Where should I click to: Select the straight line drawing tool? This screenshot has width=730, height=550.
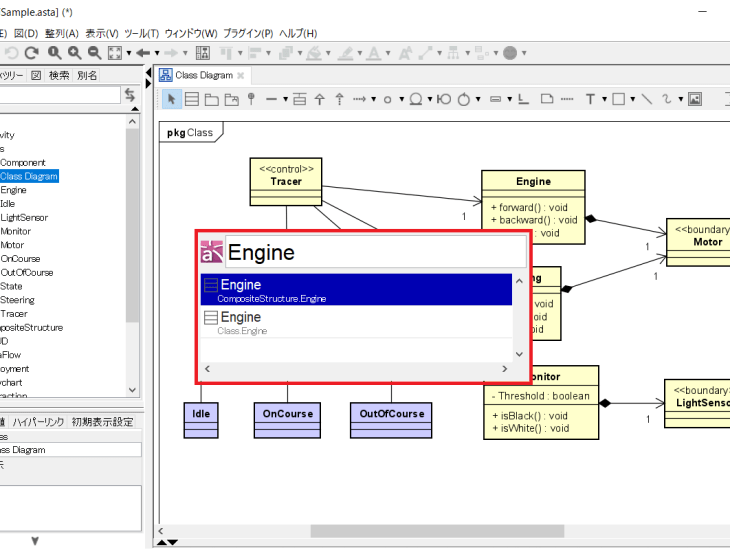(647, 99)
